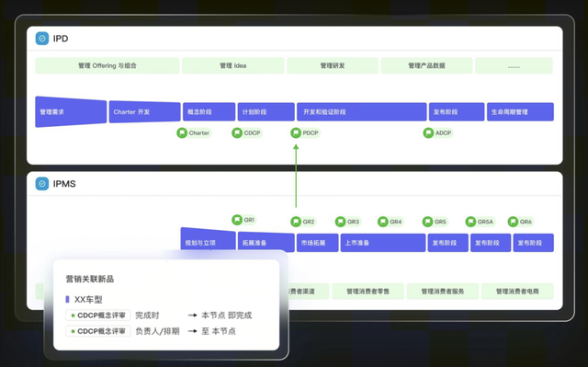Click CDCP概念评审 tag in 完成时 row
This screenshot has width=588, height=367.
(x=98, y=315)
